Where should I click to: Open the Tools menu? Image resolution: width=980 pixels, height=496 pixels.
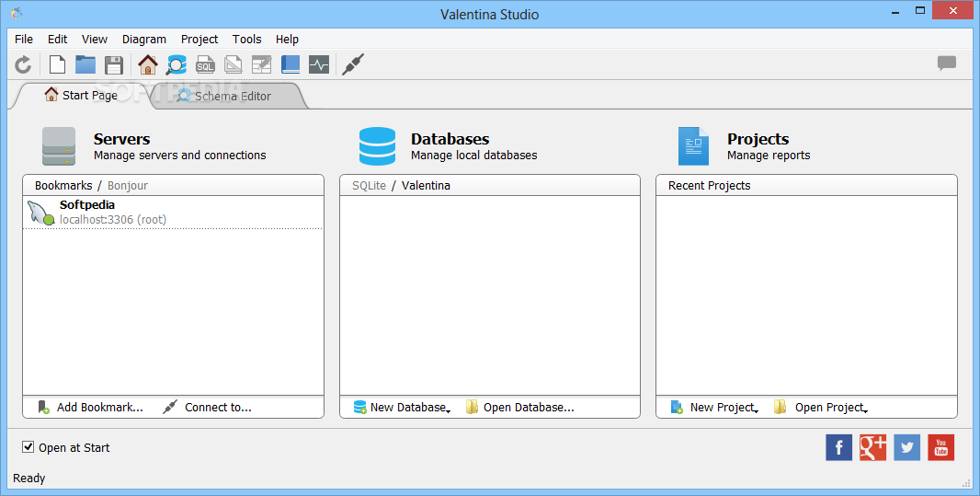[247, 39]
